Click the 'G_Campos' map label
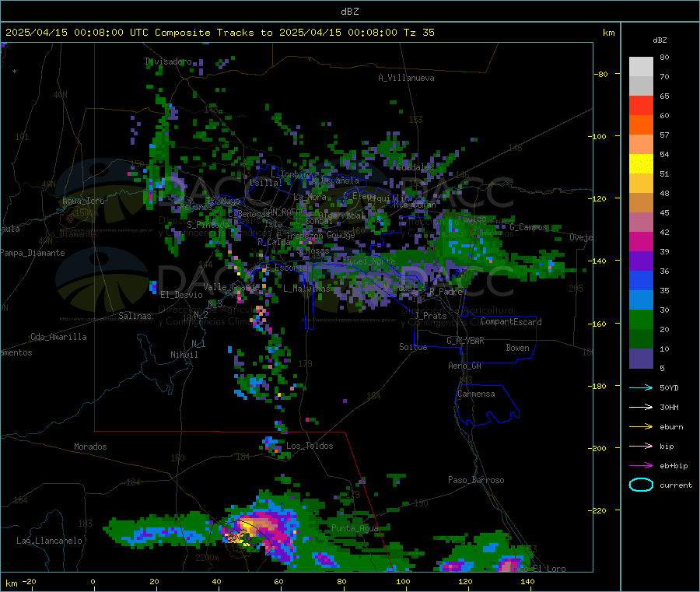This screenshot has height=592, width=700. click(528, 227)
